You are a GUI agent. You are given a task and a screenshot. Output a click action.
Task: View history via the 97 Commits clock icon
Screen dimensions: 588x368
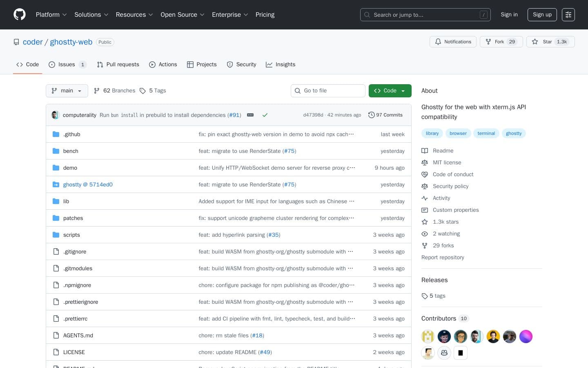(372, 115)
